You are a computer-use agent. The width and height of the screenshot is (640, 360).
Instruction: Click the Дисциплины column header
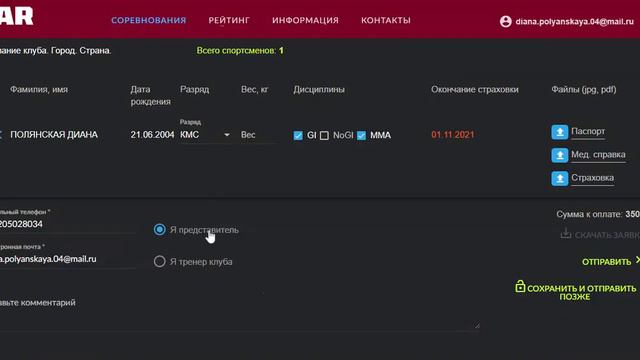click(319, 89)
